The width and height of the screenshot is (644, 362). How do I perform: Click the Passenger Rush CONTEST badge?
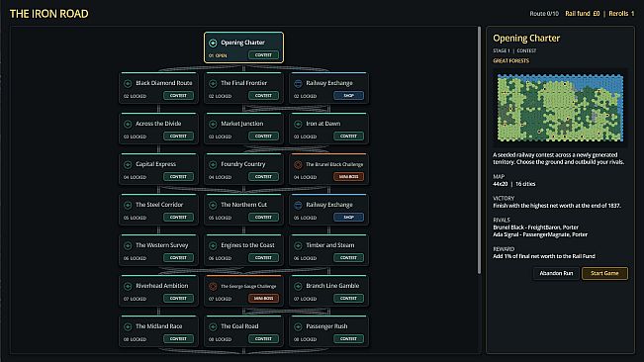348,339
